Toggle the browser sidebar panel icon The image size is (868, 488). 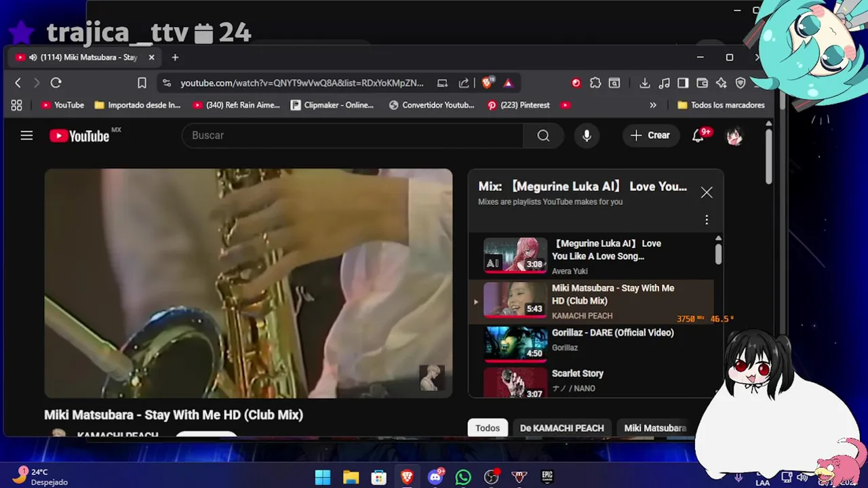683,83
